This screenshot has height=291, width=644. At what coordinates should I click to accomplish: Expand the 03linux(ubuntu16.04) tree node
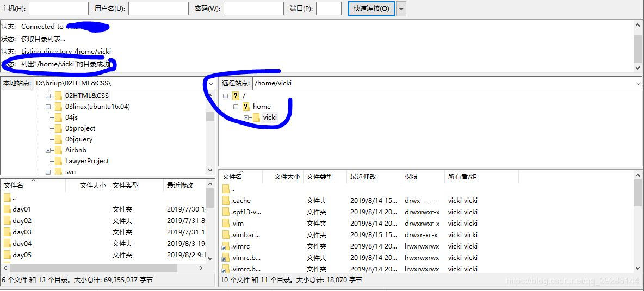tap(48, 107)
